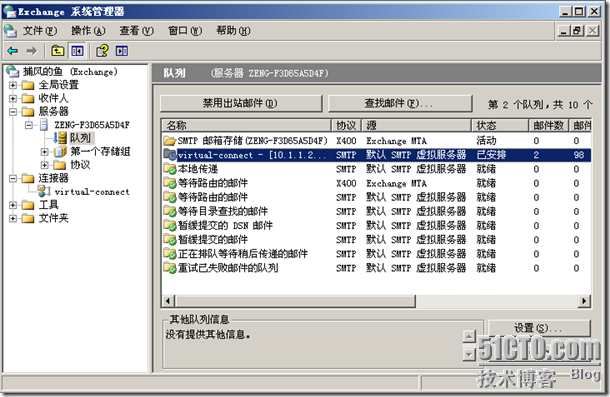Click the 禁用出站邮件(D) button
This screenshot has height=397, width=610.
(x=241, y=104)
